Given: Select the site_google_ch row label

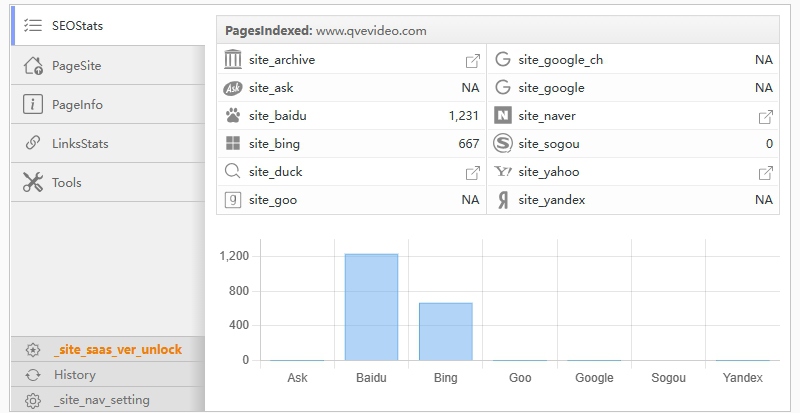Looking at the screenshot, I should [560, 60].
